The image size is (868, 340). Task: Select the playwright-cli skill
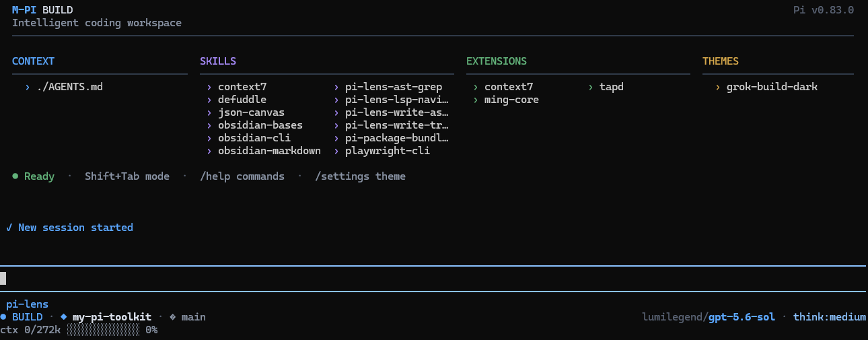388,151
